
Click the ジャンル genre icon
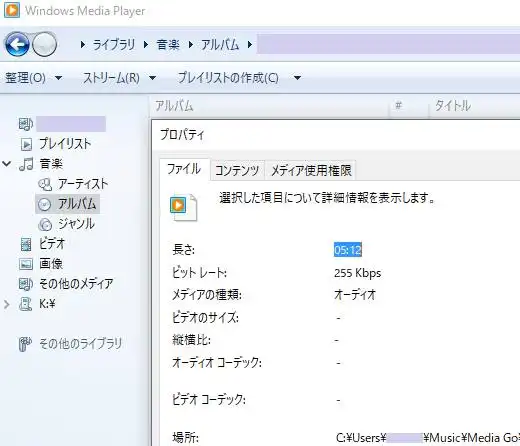[45, 224]
